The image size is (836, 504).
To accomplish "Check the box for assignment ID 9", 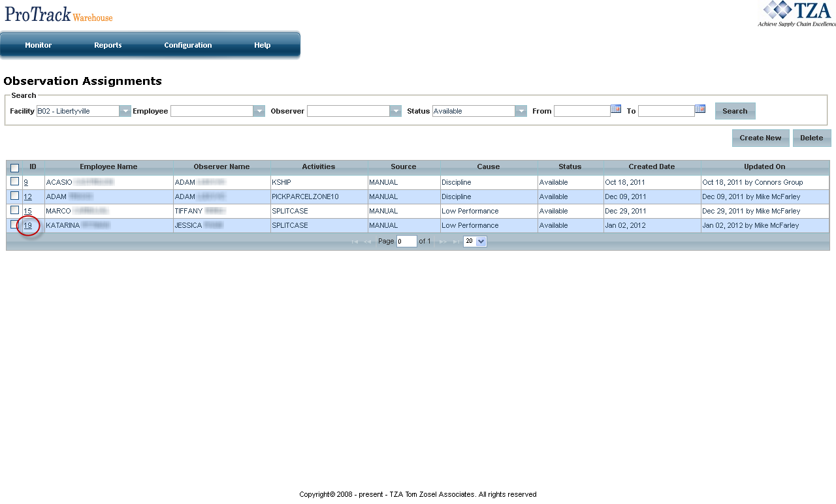I will click(14, 181).
